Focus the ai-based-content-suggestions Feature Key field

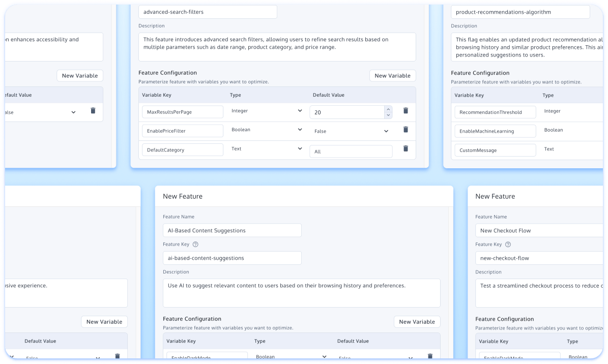232,258
